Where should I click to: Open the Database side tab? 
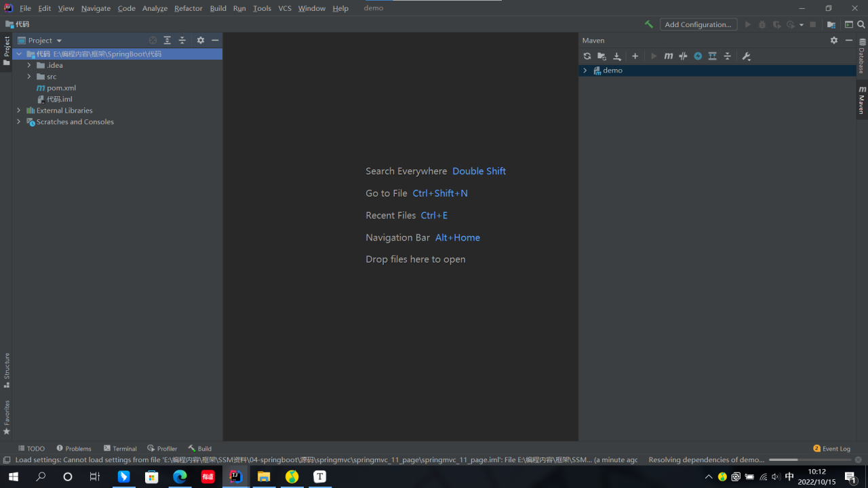[862, 56]
